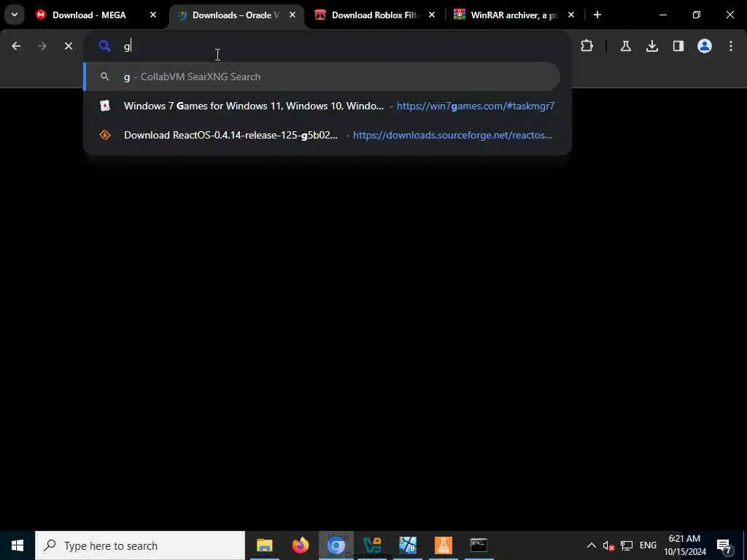Screen dimensions: 747x560
Task: Click the address bar text field
Action: coord(327,46)
